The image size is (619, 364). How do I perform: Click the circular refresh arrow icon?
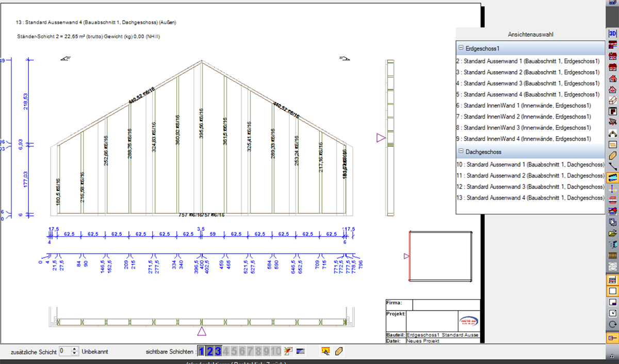tap(613, 325)
